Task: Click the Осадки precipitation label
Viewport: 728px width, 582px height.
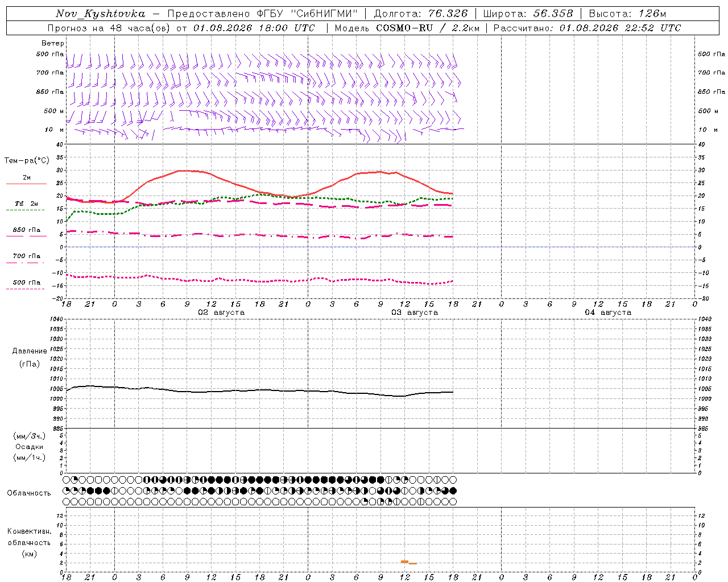Action: click(x=30, y=447)
